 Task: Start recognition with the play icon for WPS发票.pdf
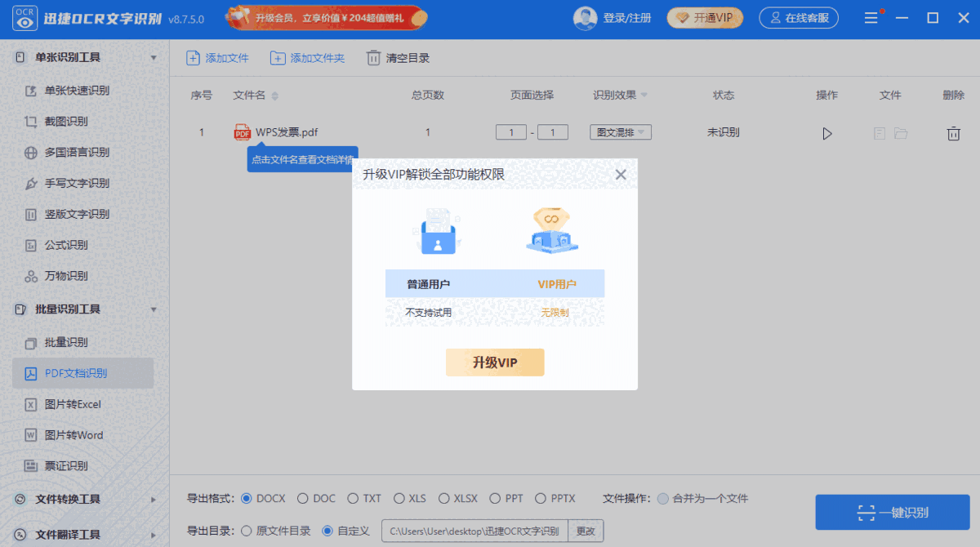827,132
